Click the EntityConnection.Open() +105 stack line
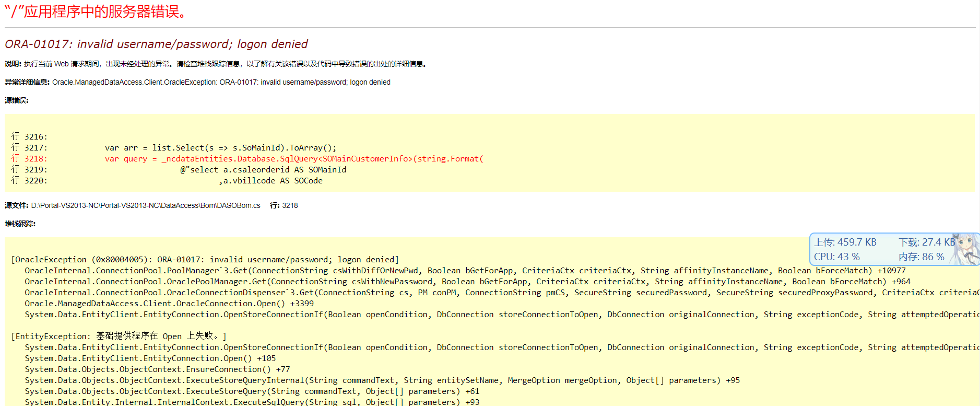The width and height of the screenshot is (980, 406). pos(150,358)
